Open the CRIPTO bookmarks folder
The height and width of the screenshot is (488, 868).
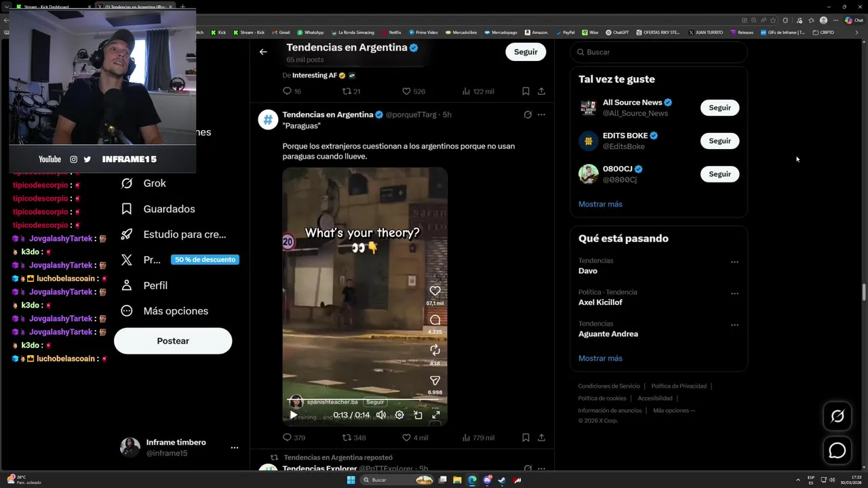824,32
